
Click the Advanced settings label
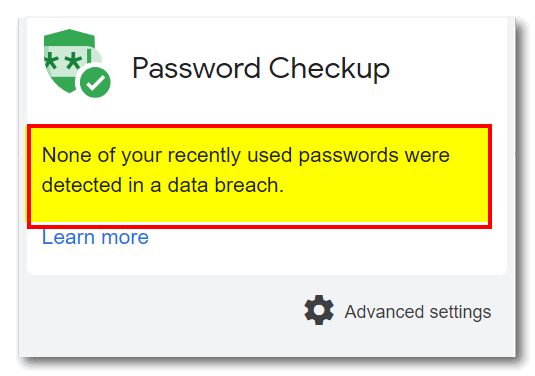418,312
